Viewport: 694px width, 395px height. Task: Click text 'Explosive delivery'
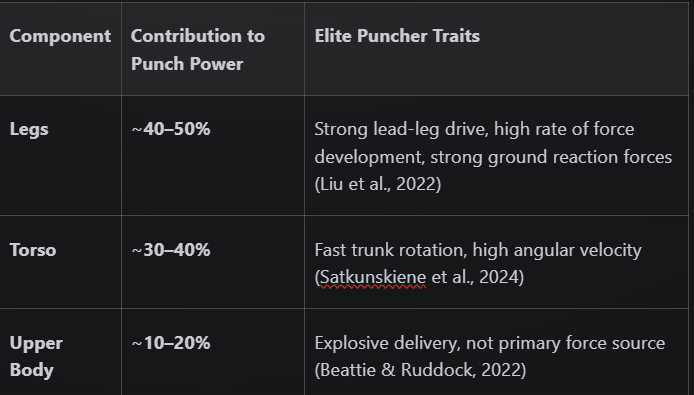tap(386, 343)
